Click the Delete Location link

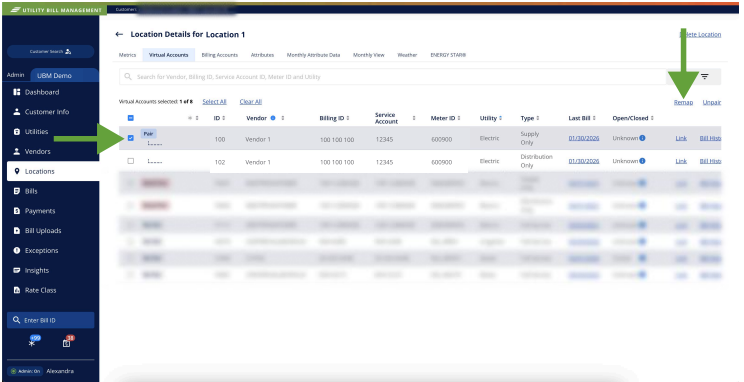[700, 34]
